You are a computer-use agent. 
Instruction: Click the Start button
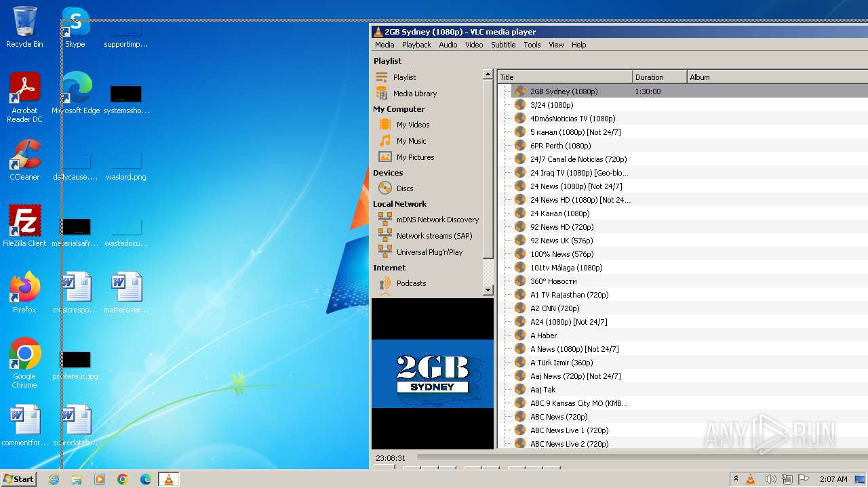point(19,479)
